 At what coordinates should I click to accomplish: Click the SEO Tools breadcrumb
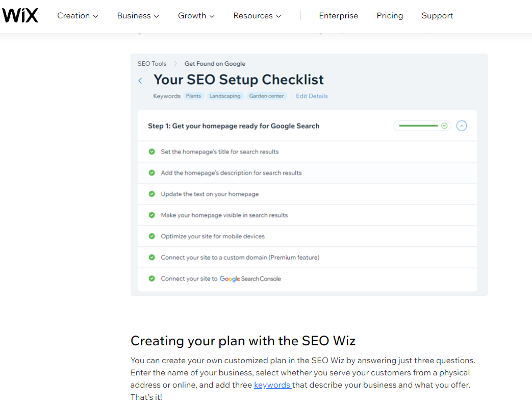pos(152,64)
